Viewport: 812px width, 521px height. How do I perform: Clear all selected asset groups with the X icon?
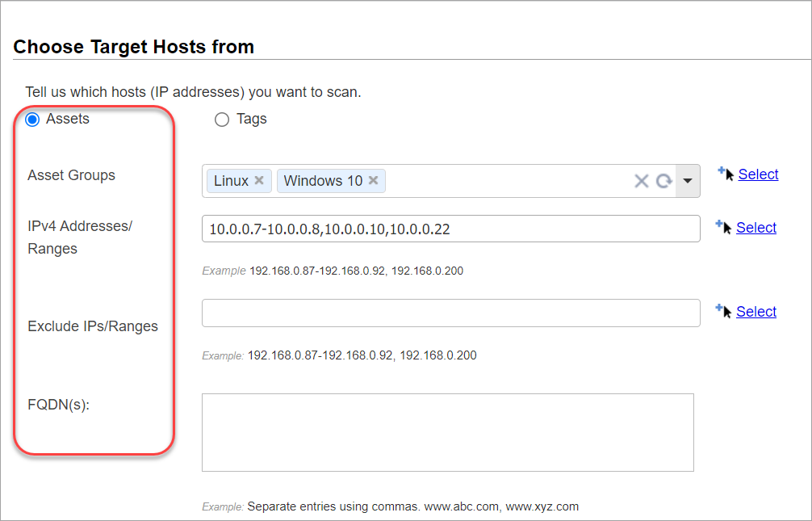[x=641, y=181]
